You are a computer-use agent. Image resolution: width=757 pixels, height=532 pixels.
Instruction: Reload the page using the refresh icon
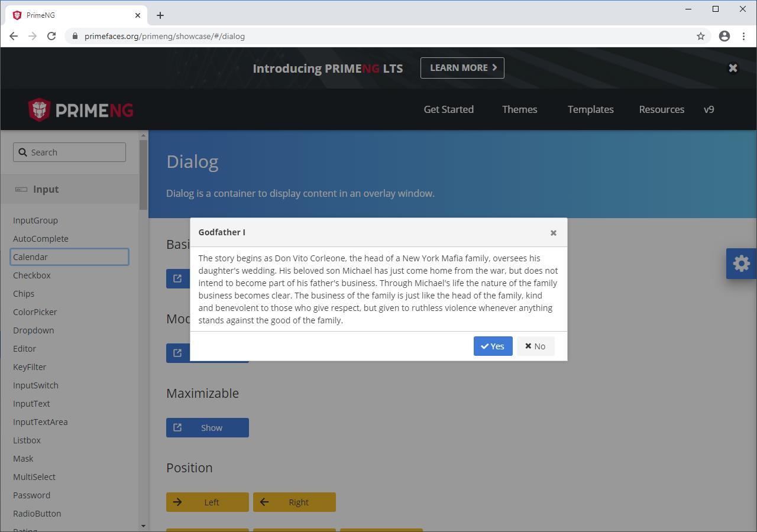point(51,36)
